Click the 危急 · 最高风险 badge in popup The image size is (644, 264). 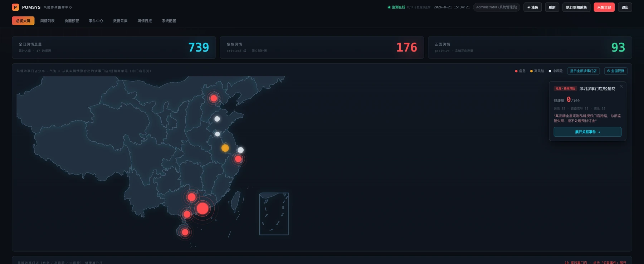pos(565,88)
